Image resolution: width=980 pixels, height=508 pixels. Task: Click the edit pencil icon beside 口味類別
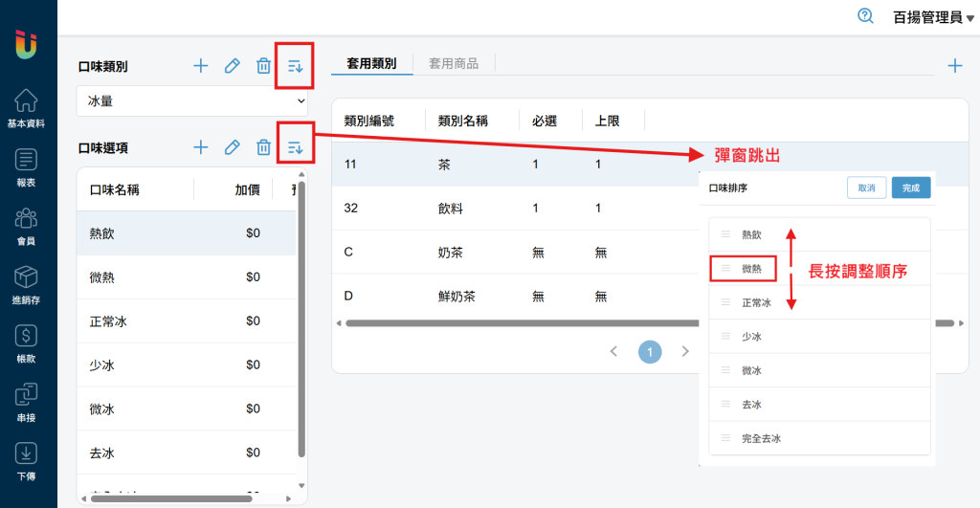(x=232, y=66)
